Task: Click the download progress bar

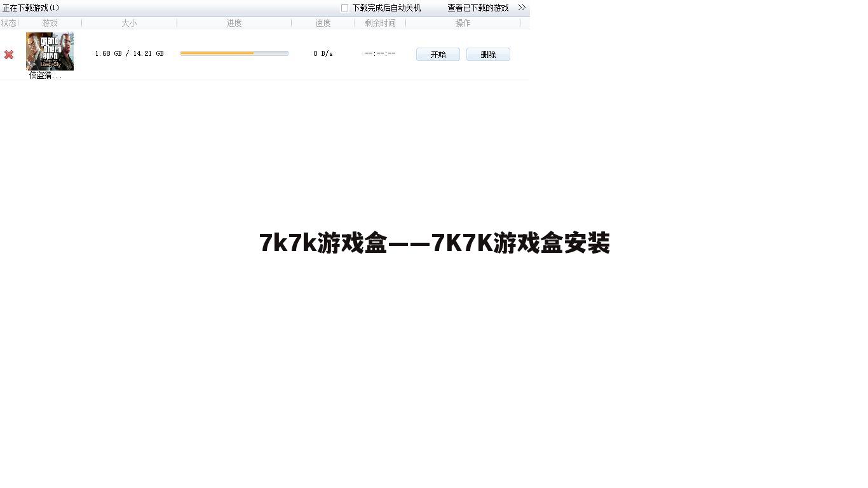Action: tap(234, 53)
